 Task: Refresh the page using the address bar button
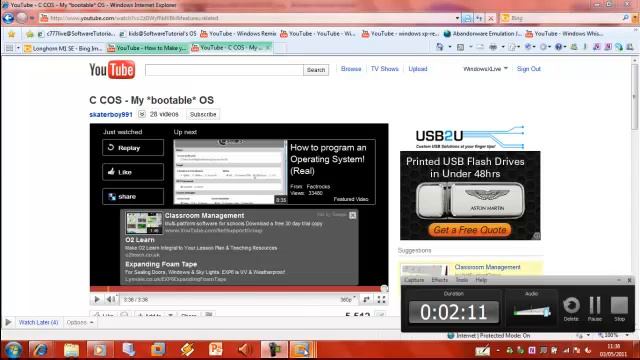[479, 18]
